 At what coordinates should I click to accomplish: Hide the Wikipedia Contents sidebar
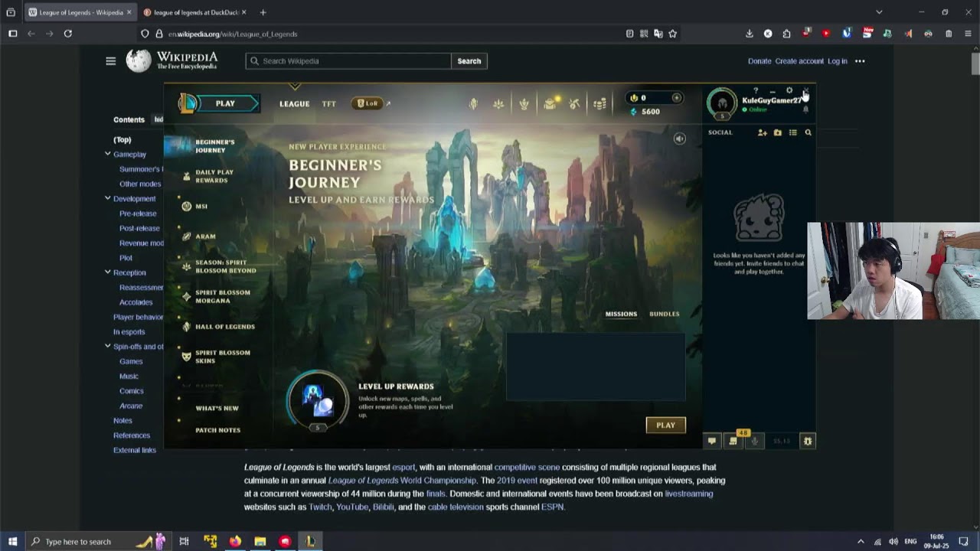pyautogui.click(x=158, y=119)
